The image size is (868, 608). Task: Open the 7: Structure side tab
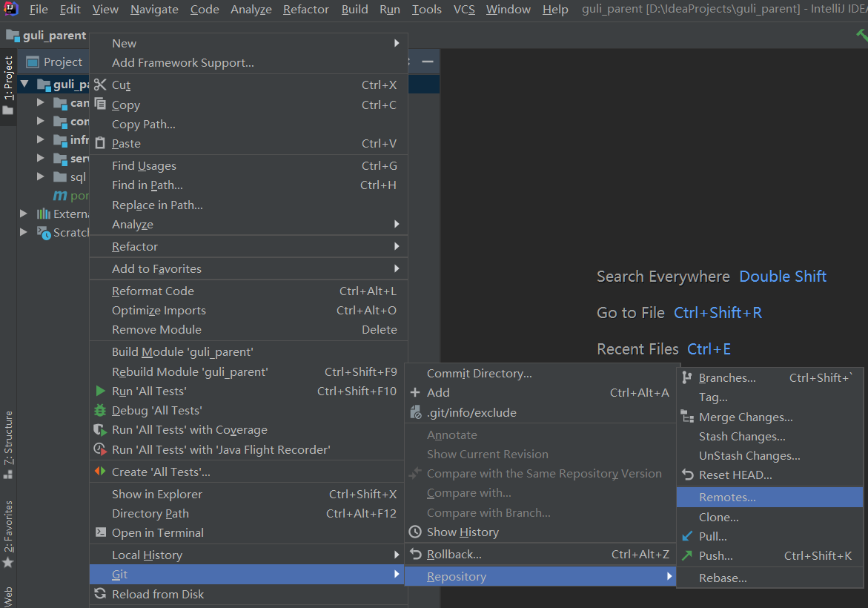(x=8, y=444)
